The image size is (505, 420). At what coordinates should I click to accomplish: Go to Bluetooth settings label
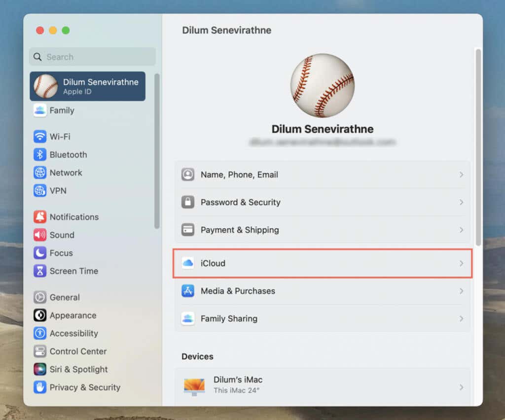(x=68, y=154)
